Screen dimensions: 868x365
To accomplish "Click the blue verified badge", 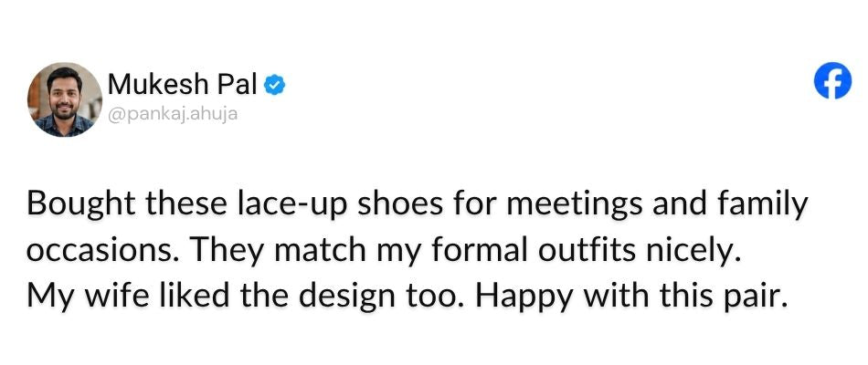I will pos(275,85).
